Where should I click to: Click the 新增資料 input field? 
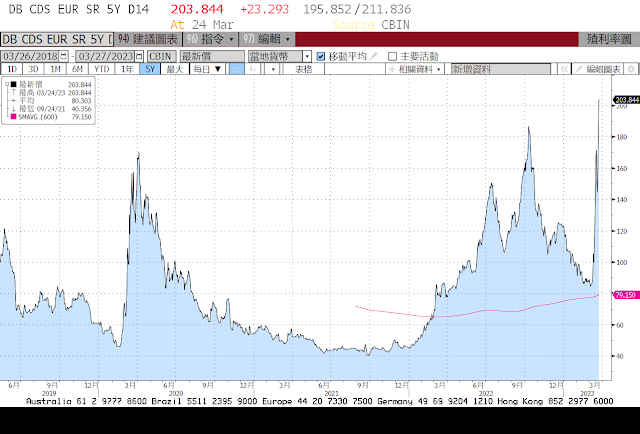tap(498, 70)
